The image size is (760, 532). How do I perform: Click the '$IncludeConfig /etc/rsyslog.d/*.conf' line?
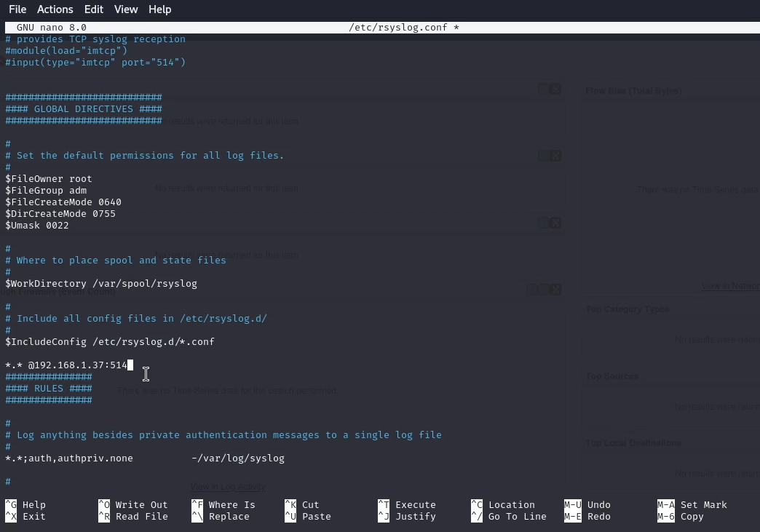[x=109, y=341]
